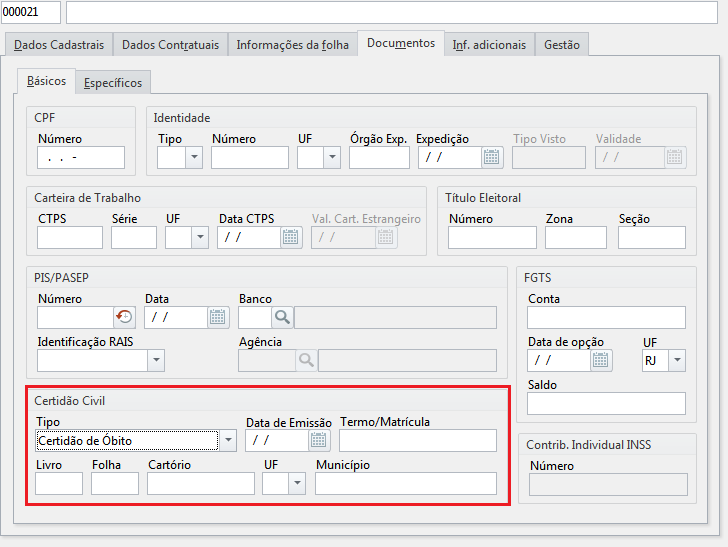Screen dimensions: 728x547
Task: Click the PIS/PASEP Data field
Action: click(176, 318)
